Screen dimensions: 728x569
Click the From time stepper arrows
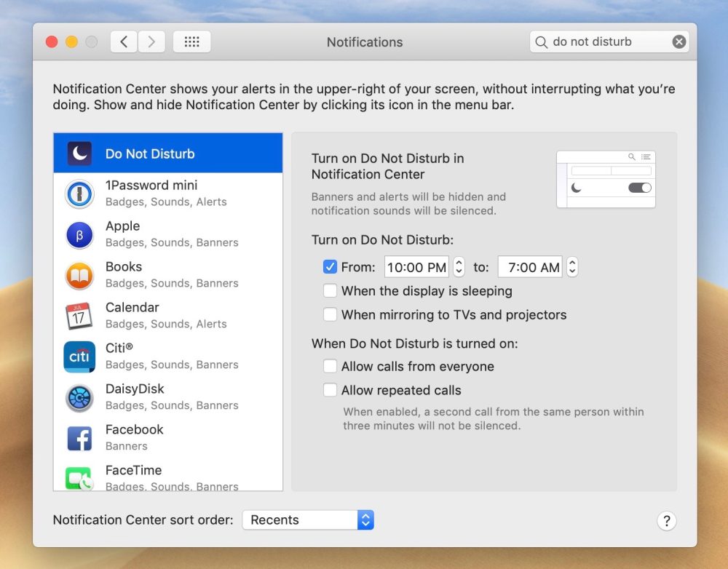(459, 267)
